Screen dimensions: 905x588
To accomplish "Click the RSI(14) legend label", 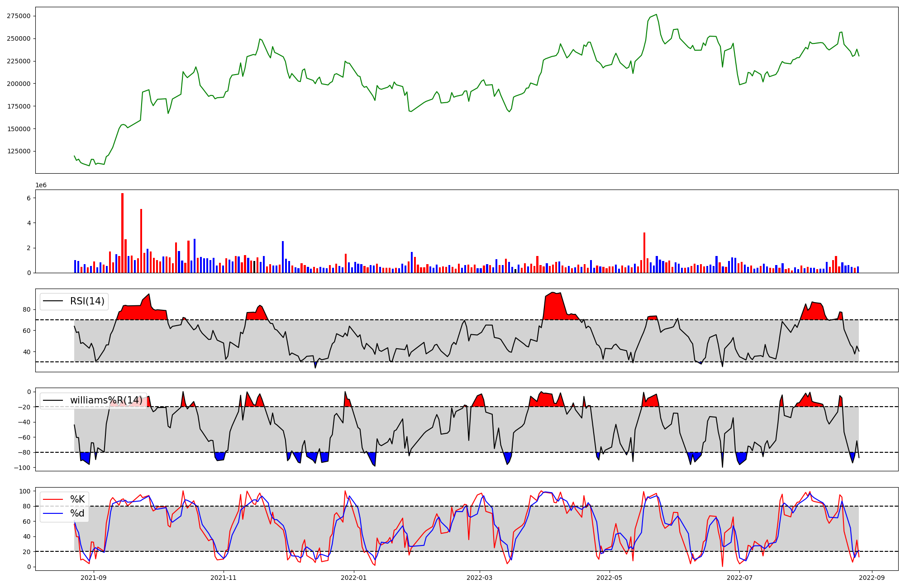I will [x=87, y=301].
